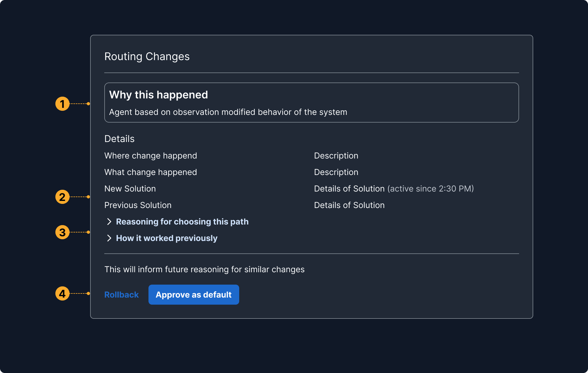Expand How it worked previously chevron
This screenshot has width=588, height=373.
point(109,238)
